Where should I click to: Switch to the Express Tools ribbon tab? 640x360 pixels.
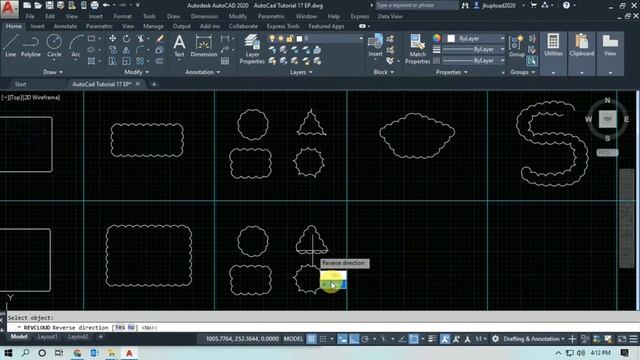point(283,26)
